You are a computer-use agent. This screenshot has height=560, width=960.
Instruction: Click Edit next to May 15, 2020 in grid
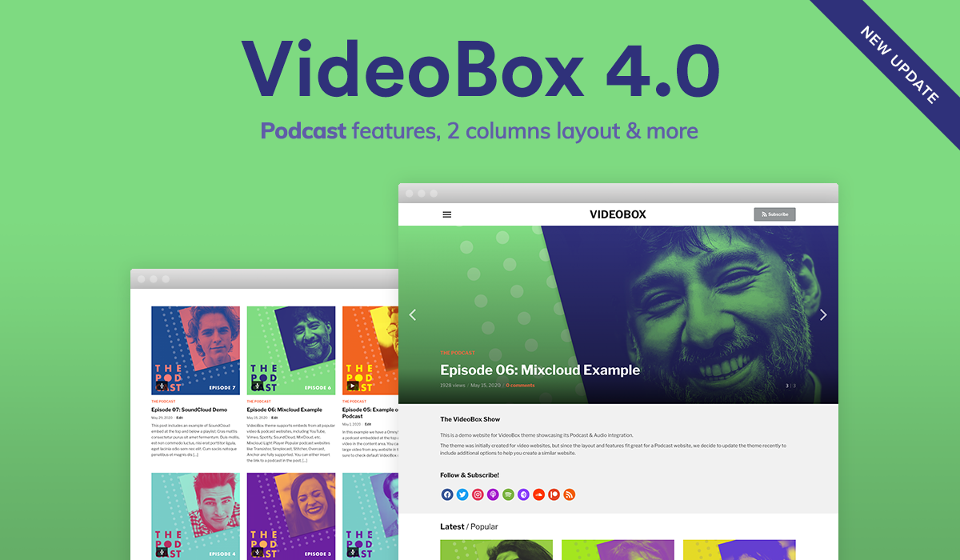tap(275, 418)
